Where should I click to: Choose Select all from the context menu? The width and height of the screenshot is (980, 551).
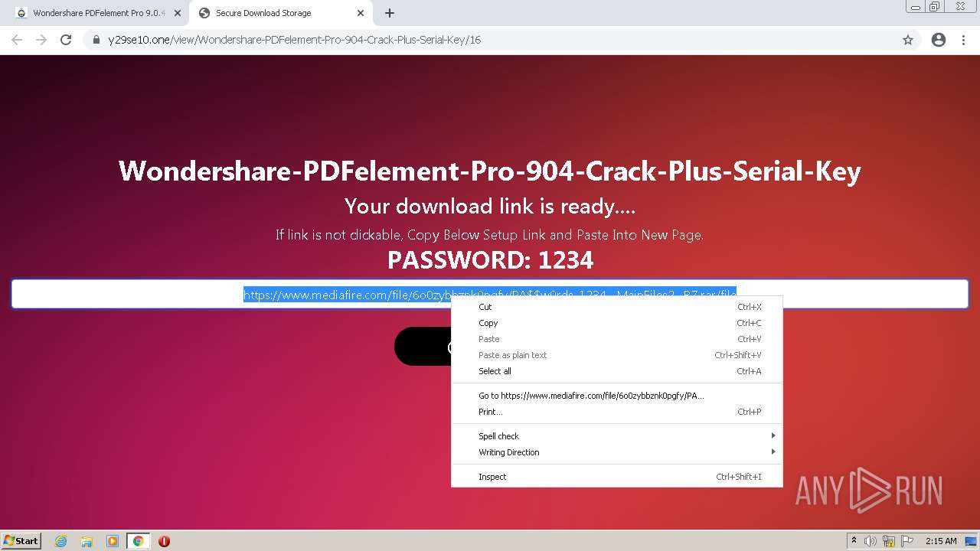point(617,371)
